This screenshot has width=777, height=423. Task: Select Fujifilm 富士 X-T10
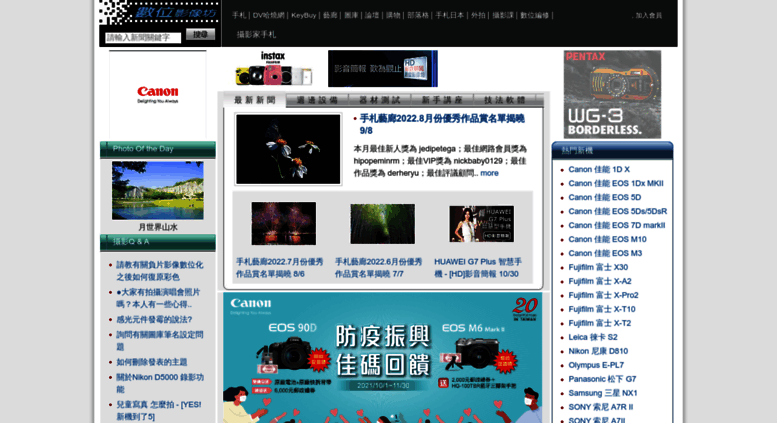pos(602,309)
